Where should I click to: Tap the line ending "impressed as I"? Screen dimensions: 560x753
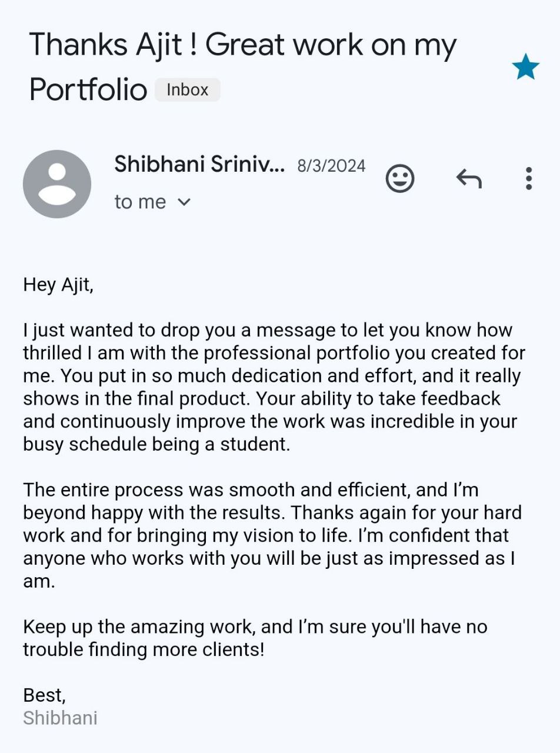coord(269,558)
